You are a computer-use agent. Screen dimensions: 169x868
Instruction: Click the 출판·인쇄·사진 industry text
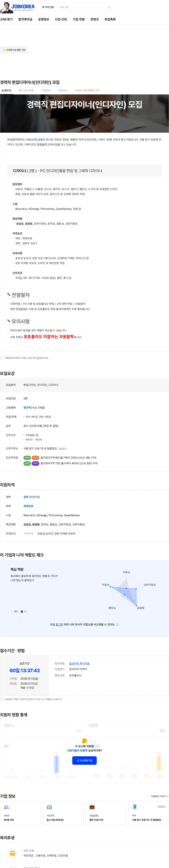[96, 820]
